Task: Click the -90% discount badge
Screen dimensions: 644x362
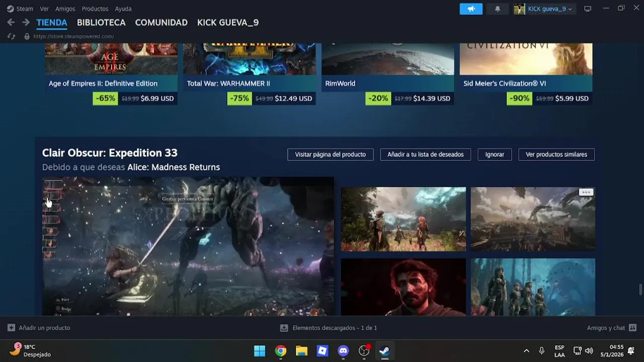Action: tap(519, 98)
